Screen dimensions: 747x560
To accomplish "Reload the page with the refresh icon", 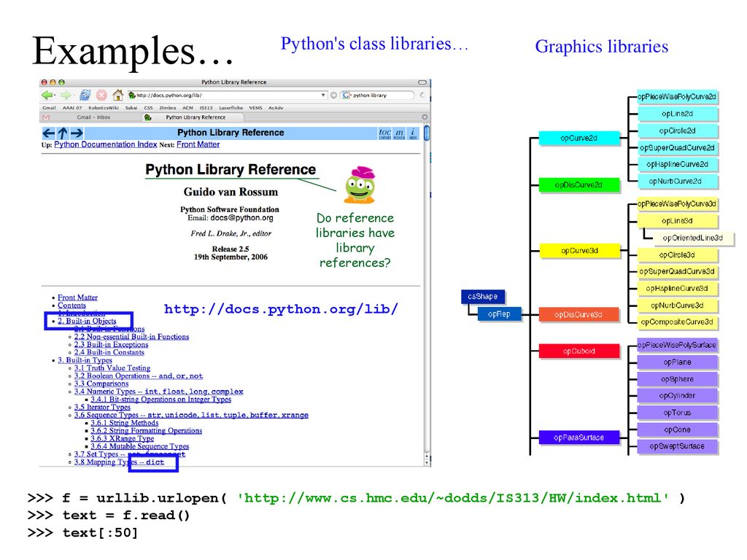I will (x=85, y=96).
